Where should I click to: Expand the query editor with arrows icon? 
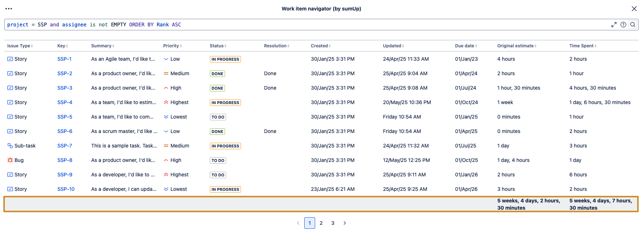coord(614,25)
